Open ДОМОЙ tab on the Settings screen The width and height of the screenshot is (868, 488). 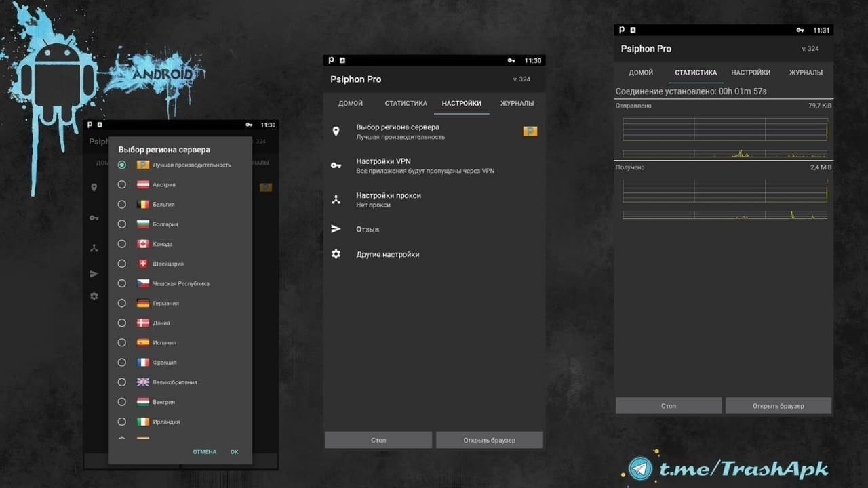click(x=351, y=104)
